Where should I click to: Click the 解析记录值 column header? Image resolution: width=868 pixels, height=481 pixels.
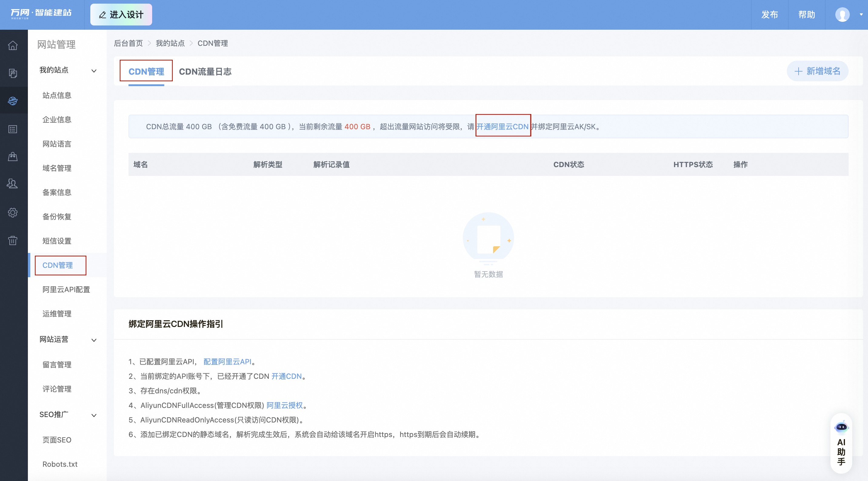pyautogui.click(x=332, y=164)
